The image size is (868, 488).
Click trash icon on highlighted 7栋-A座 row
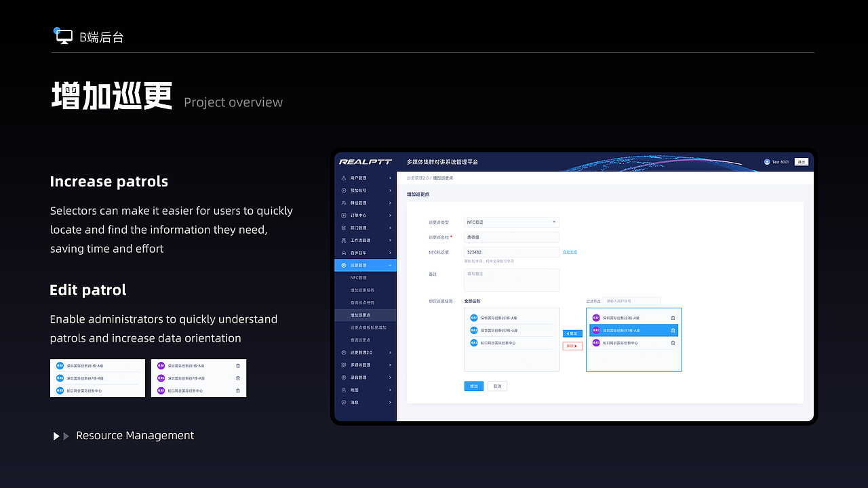pos(673,330)
